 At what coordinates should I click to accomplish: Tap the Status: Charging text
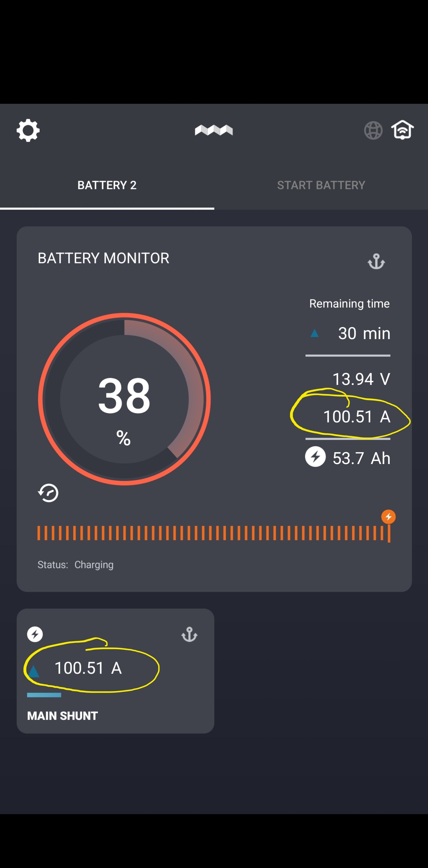[76, 565]
